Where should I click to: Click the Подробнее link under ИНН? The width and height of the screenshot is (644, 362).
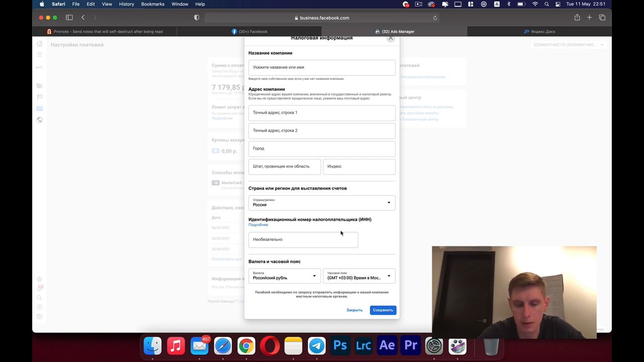point(258,225)
